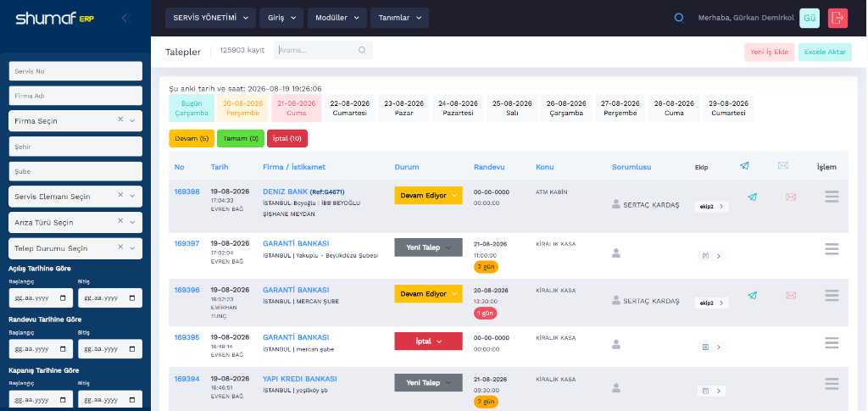The image size is (868, 411).
Task: Click the search magnifier icon in top bar
Action: point(679,18)
